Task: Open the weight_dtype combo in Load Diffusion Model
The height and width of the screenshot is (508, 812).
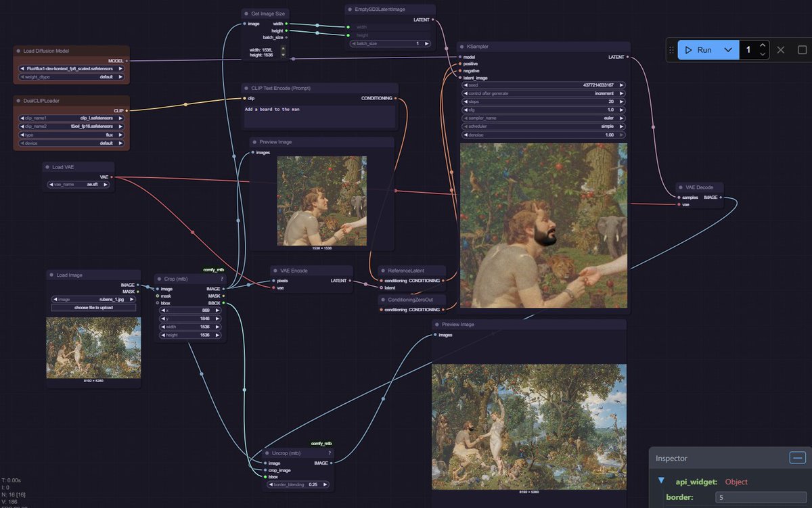Action: click(71, 76)
